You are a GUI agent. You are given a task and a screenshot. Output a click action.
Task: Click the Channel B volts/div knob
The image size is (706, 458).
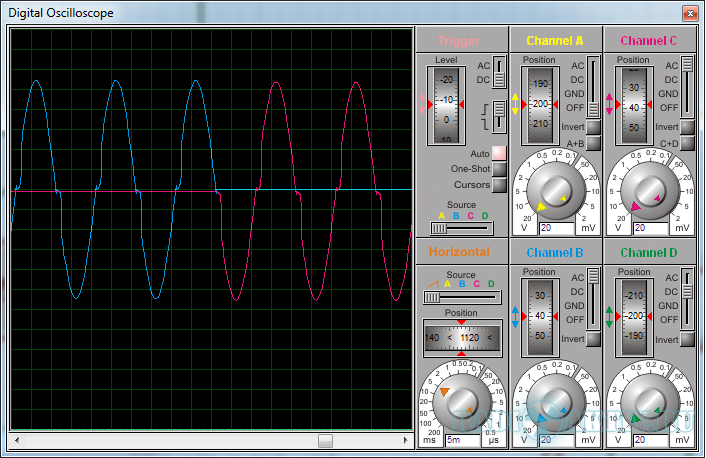[x=556, y=401]
